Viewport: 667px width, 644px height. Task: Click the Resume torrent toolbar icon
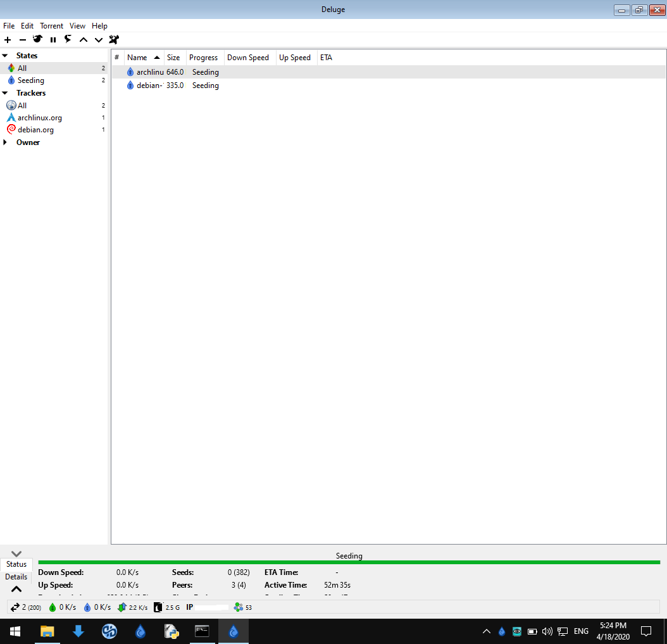click(x=68, y=39)
